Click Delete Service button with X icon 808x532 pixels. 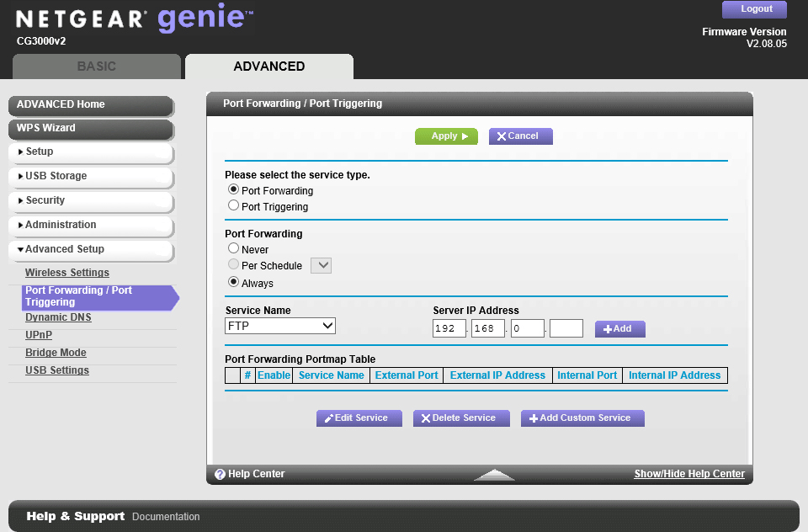(461, 418)
